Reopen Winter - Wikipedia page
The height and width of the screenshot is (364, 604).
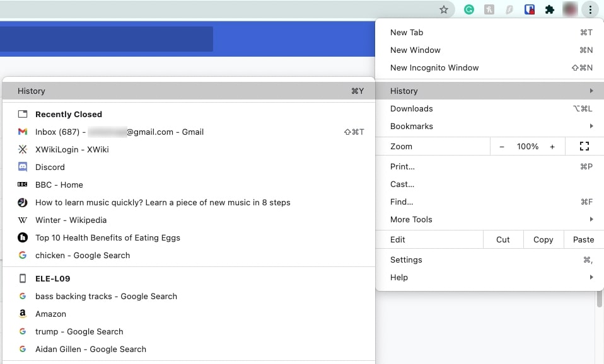(189, 220)
